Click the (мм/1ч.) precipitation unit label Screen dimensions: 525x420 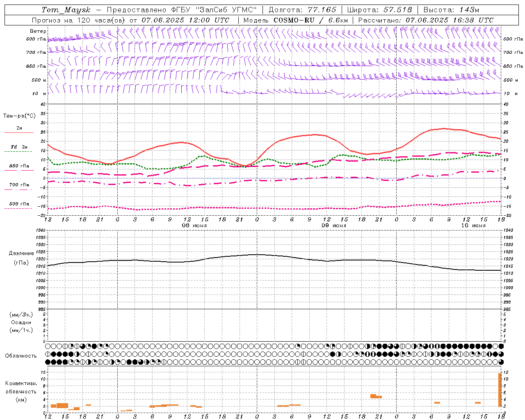pyautogui.click(x=21, y=330)
